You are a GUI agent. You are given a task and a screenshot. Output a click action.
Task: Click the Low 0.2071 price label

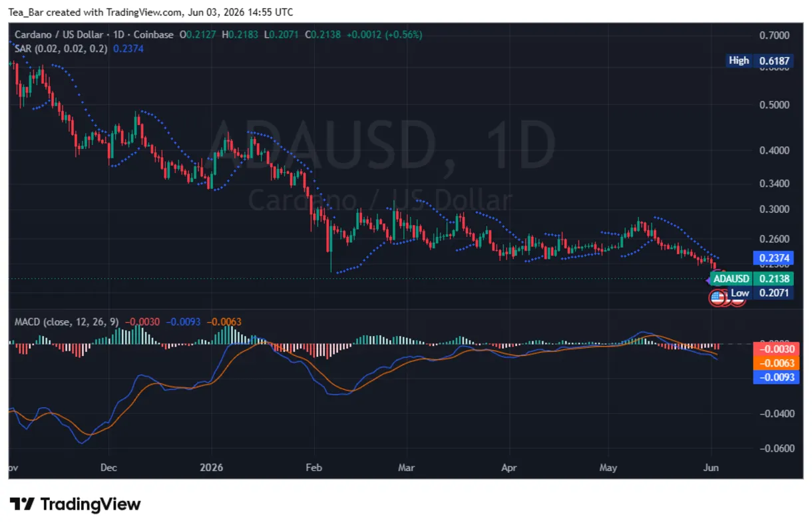759,293
